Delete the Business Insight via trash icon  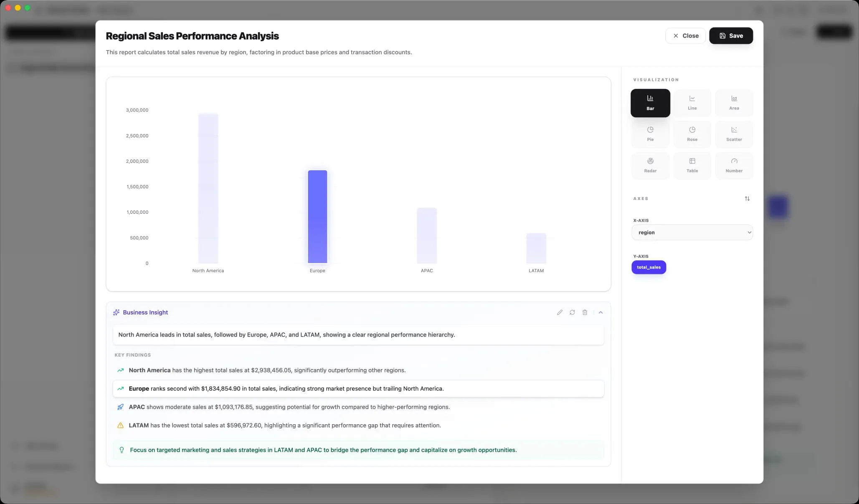point(585,312)
